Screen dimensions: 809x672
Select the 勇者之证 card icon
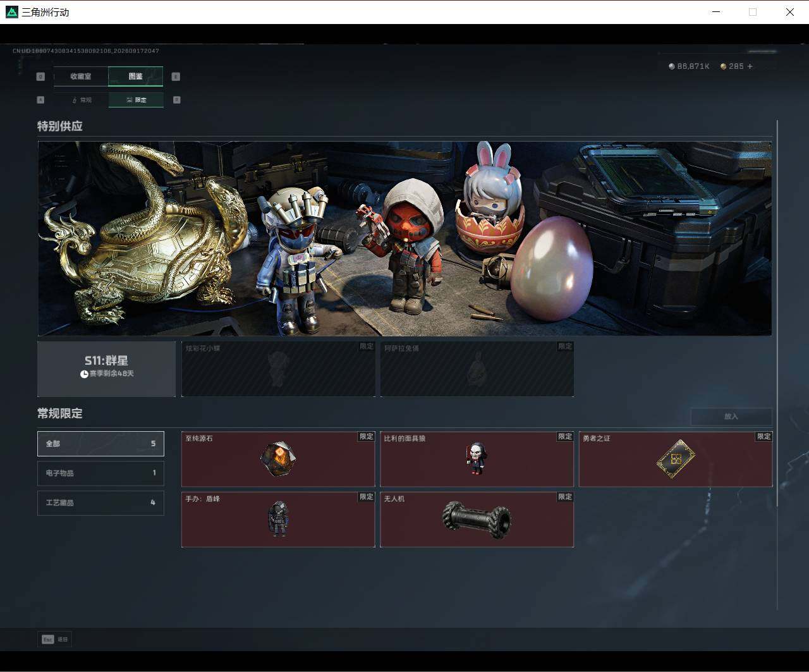(x=676, y=459)
